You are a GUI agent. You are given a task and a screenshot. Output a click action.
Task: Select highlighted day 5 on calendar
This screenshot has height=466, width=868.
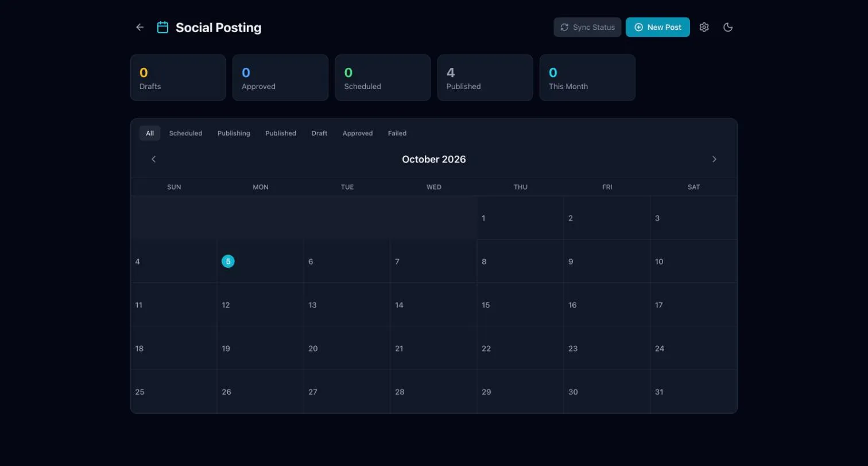pos(228,261)
